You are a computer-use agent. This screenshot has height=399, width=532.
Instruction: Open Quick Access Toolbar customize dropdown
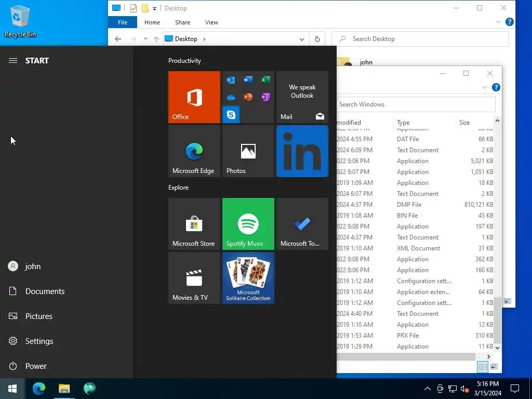[x=154, y=8]
